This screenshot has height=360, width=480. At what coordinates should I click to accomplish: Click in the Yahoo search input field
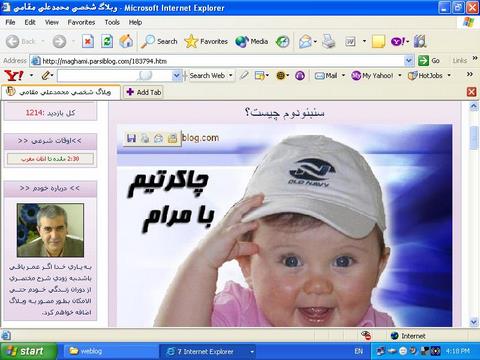[x=115, y=76]
